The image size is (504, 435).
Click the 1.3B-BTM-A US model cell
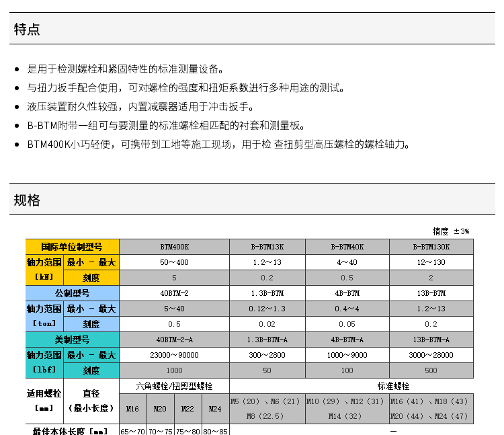point(267,339)
